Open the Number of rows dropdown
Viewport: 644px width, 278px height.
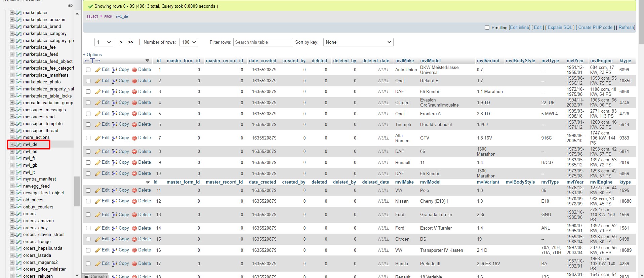click(189, 42)
